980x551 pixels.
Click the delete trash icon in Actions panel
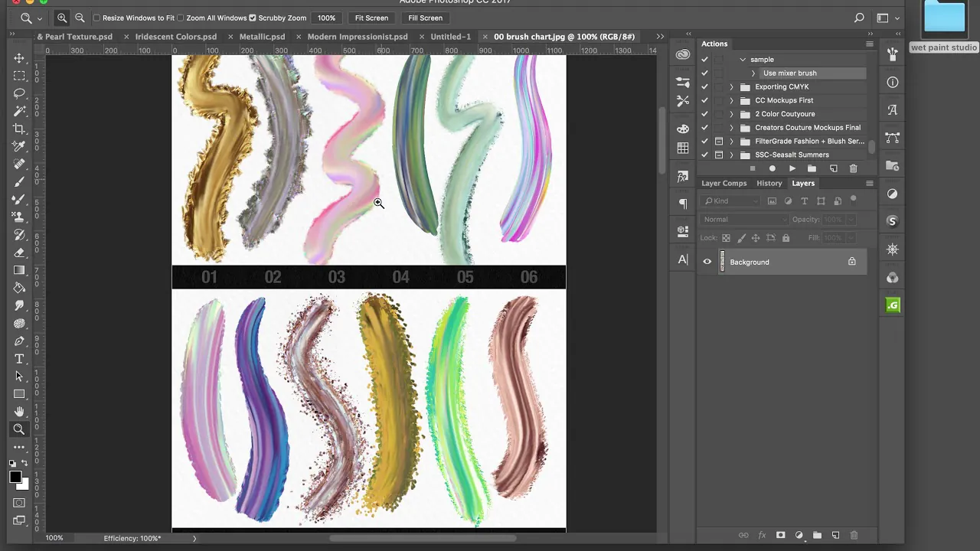pyautogui.click(x=853, y=168)
